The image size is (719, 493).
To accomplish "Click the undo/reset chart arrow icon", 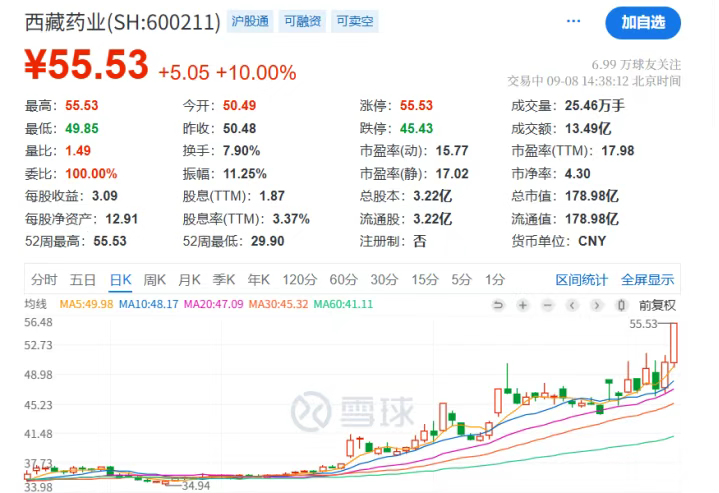I will pyautogui.click(x=498, y=305).
